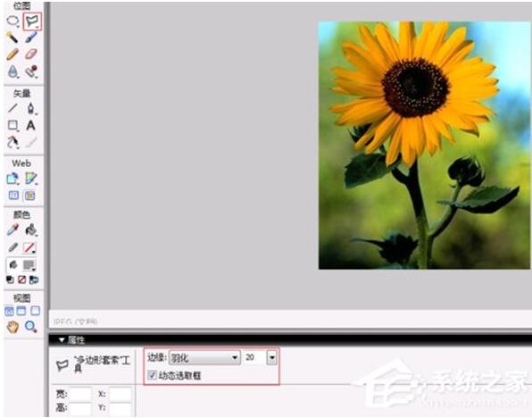The height and width of the screenshot is (418, 532).
Task: Select the Zoom magnifier tool
Action: click(x=31, y=327)
